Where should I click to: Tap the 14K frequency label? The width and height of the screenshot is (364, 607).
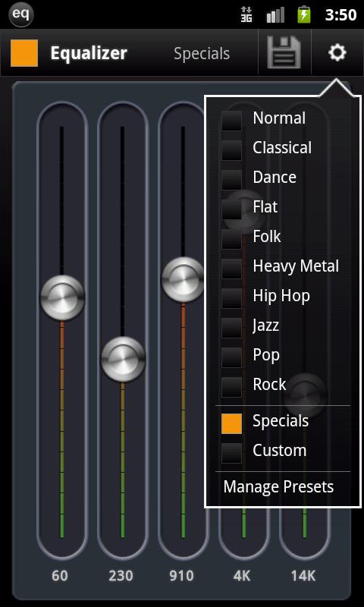(x=303, y=576)
